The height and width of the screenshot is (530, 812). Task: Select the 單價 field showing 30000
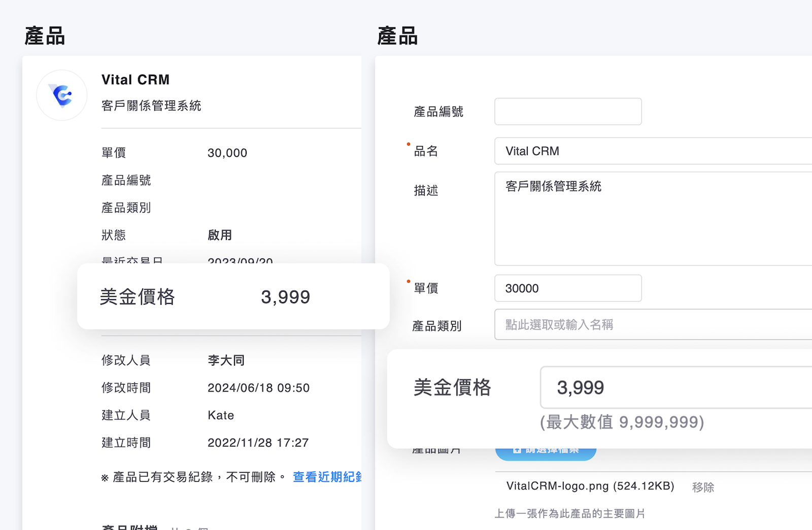[567, 288]
